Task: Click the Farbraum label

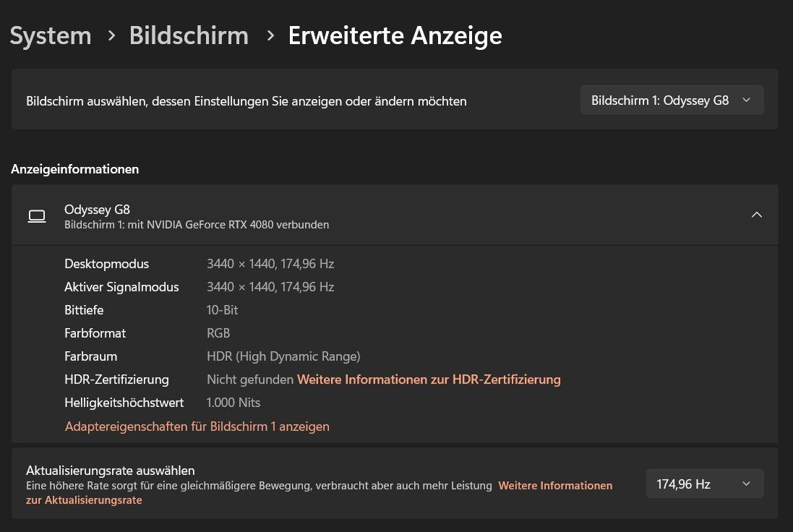Action: (x=90, y=356)
